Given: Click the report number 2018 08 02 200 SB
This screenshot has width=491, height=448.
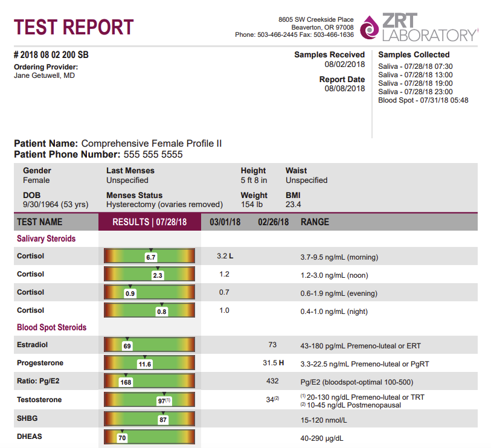Looking at the screenshot, I should coord(53,54).
